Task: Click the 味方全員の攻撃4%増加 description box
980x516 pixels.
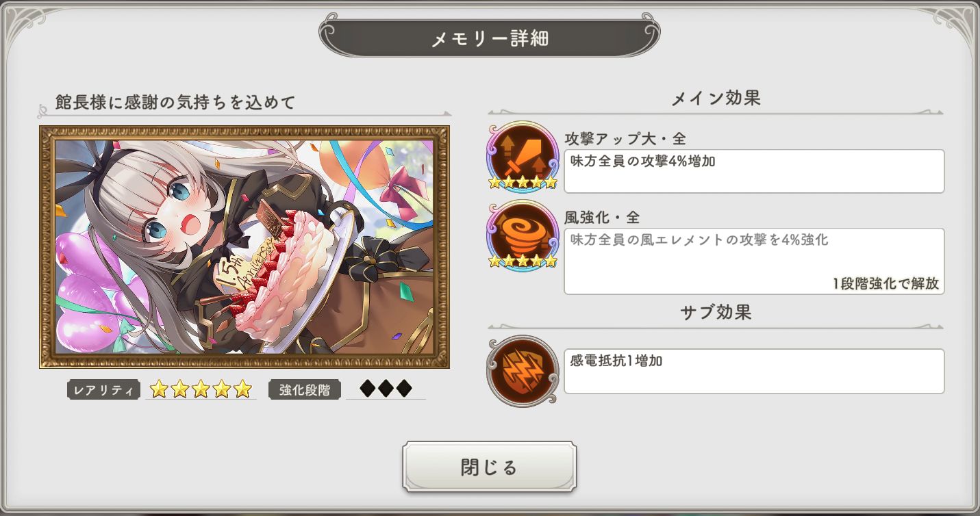Action: coord(754,171)
